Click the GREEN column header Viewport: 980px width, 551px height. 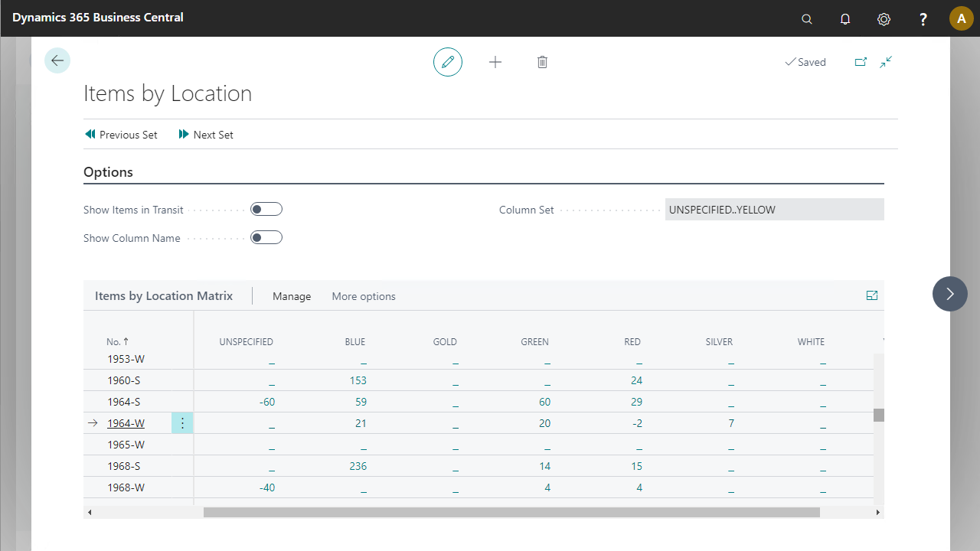(x=535, y=342)
